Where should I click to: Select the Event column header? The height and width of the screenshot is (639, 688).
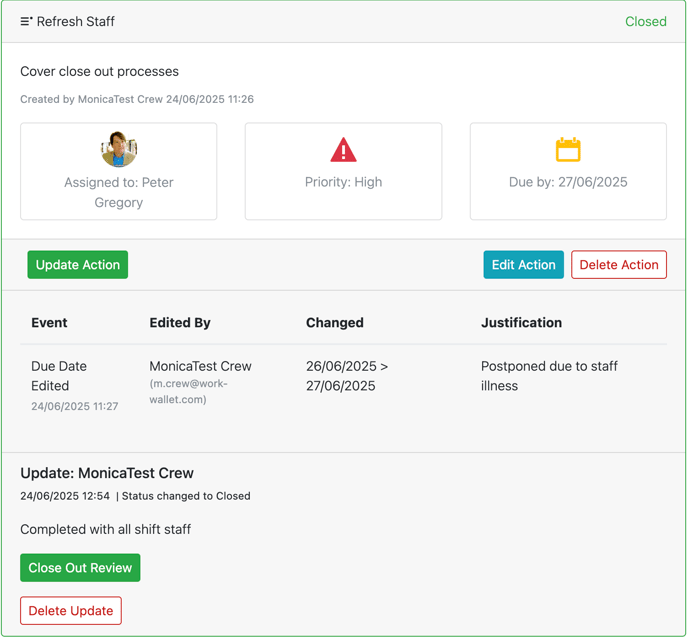(x=49, y=323)
